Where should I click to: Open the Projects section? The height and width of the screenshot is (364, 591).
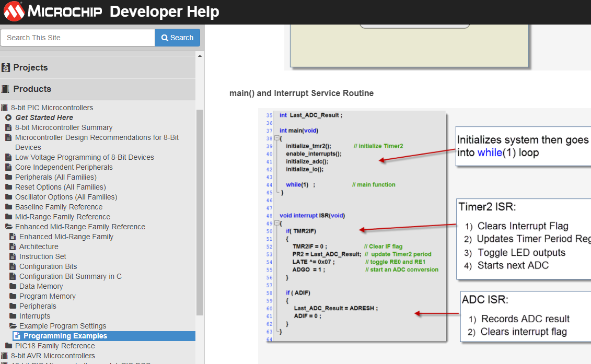coord(30,67)
